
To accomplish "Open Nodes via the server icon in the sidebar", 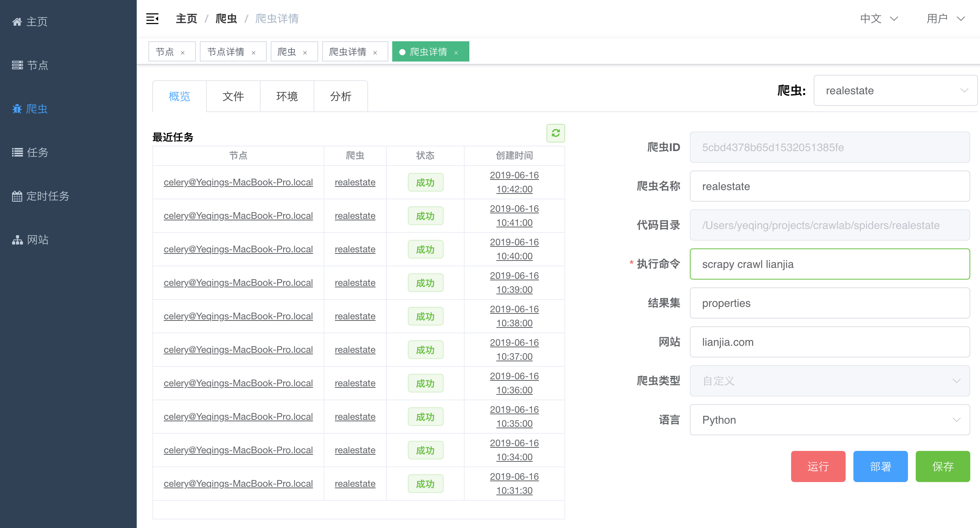I will [17, 65].
